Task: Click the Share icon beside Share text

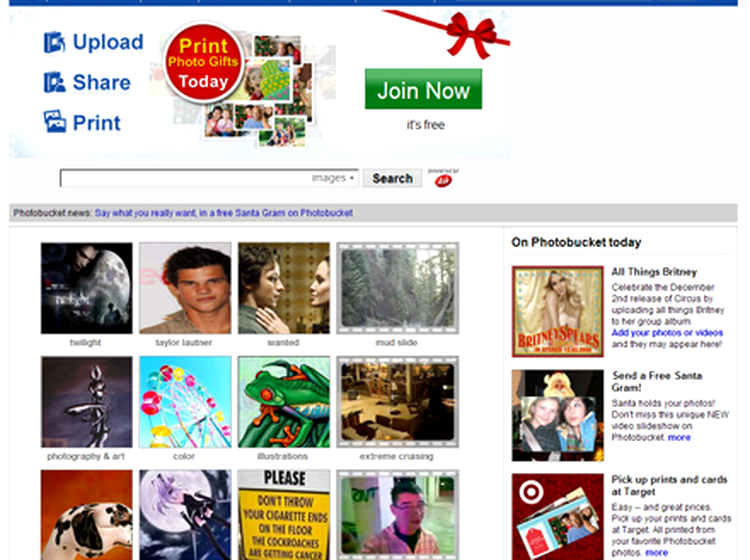Action: pos(54,82)
